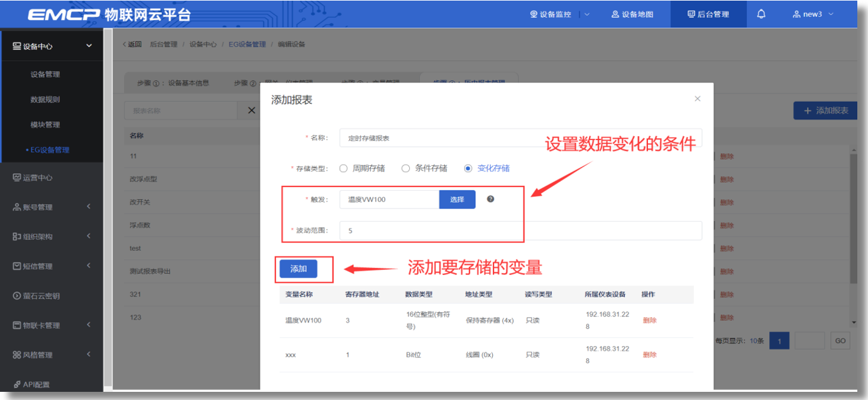The image size is (868, 400).
Task: Open 数据规则 in the sidebar
Action: click(45, 99)
